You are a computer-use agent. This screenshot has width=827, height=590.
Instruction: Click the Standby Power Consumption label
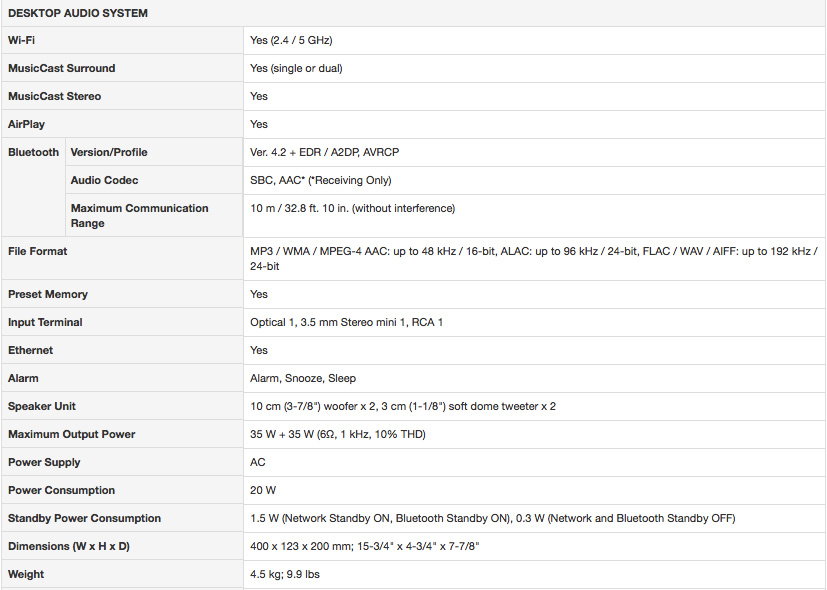coord(84,518)
